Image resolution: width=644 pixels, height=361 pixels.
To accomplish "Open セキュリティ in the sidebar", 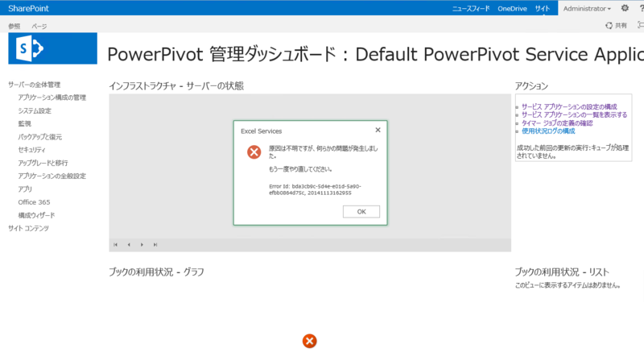I will click(x=31, y=150).
